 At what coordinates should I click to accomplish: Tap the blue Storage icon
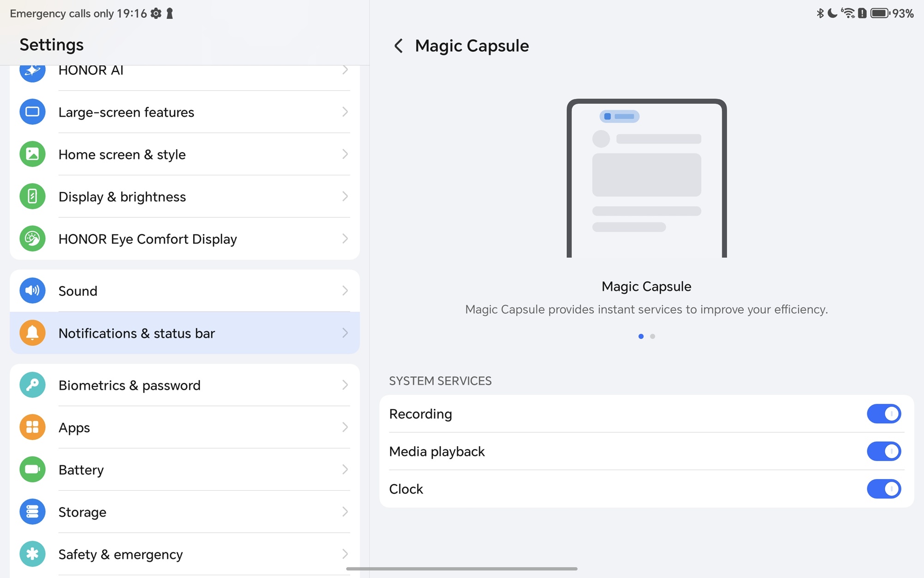point(32,512)
